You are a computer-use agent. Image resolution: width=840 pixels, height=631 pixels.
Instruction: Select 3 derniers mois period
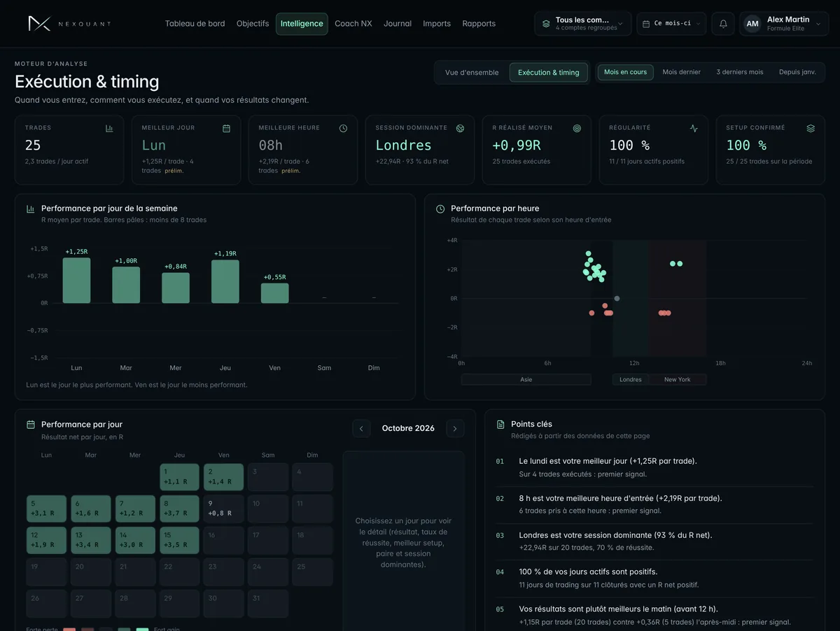click(740, 72)
